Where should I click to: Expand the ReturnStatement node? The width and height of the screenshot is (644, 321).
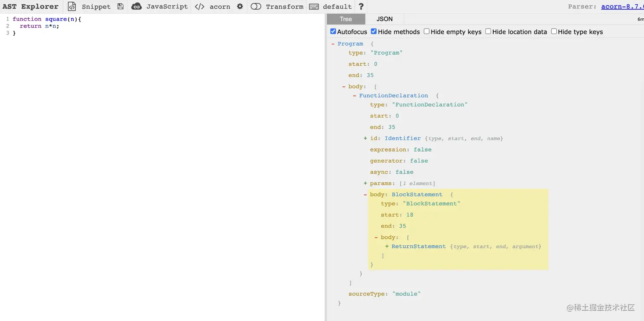387,246
